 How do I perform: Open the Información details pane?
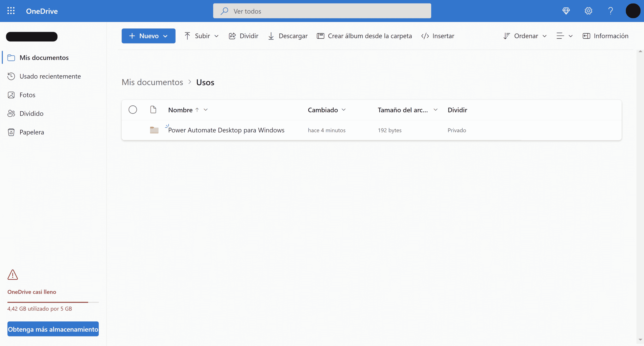click(x=605, y=36)
